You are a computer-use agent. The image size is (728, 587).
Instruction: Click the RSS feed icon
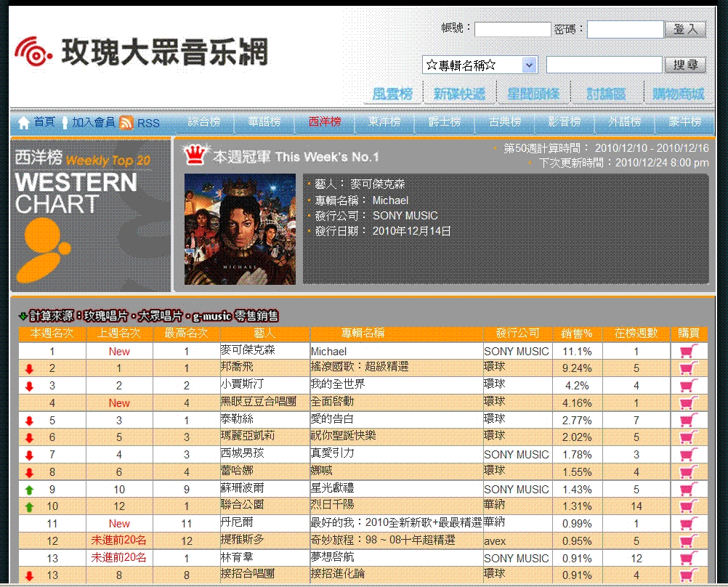click(126, 123)
